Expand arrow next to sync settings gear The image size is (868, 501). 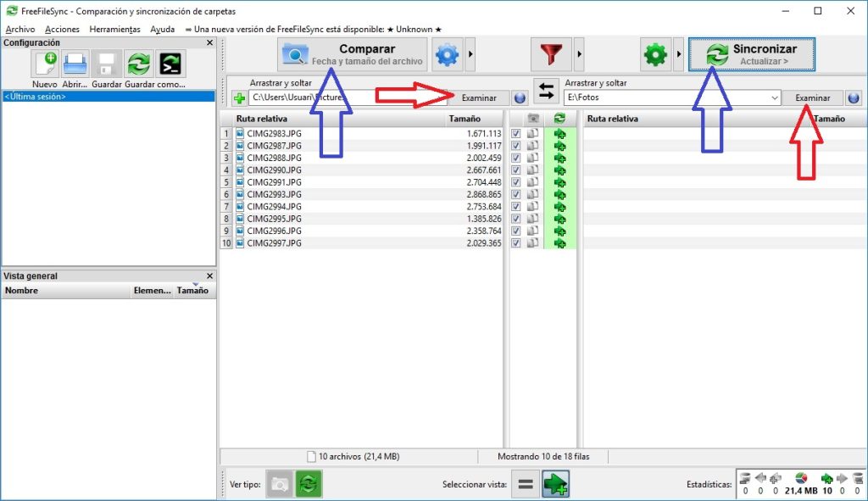click(x=679, y=54)
